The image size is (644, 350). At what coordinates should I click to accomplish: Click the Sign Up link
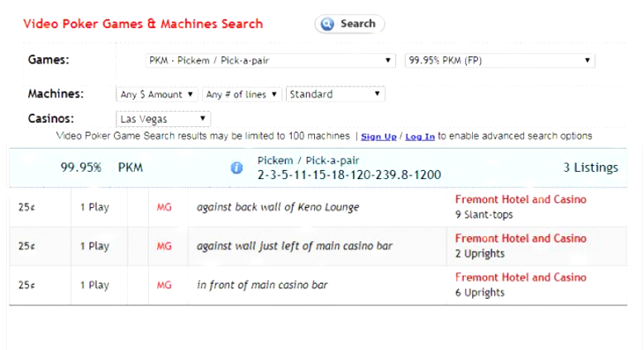(x=378, y=137)
